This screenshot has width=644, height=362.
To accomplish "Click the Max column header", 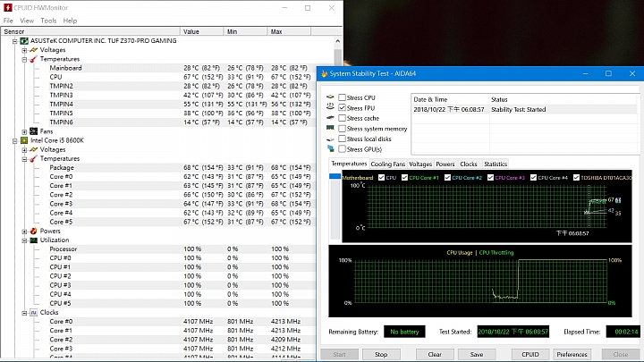I will tap(289, 31).
